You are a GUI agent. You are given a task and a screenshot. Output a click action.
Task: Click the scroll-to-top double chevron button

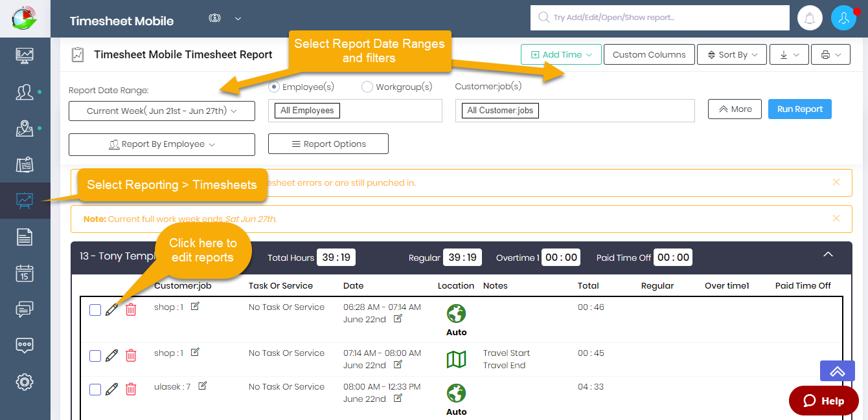click(x=838, y=371)
